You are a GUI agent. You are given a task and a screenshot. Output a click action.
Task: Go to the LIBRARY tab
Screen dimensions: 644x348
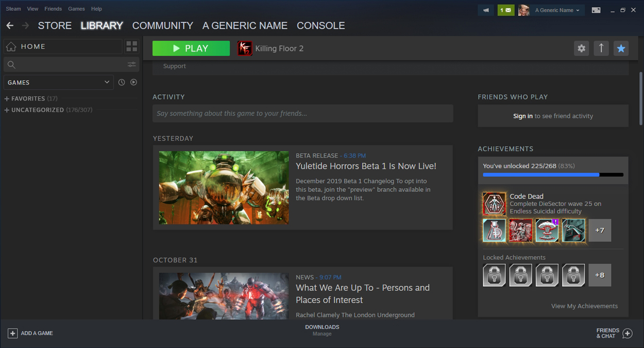coord(102,25)
